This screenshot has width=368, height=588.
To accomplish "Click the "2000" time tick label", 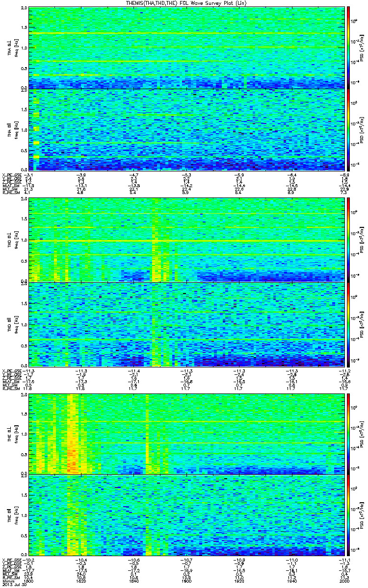I will [x=345, y=581].
